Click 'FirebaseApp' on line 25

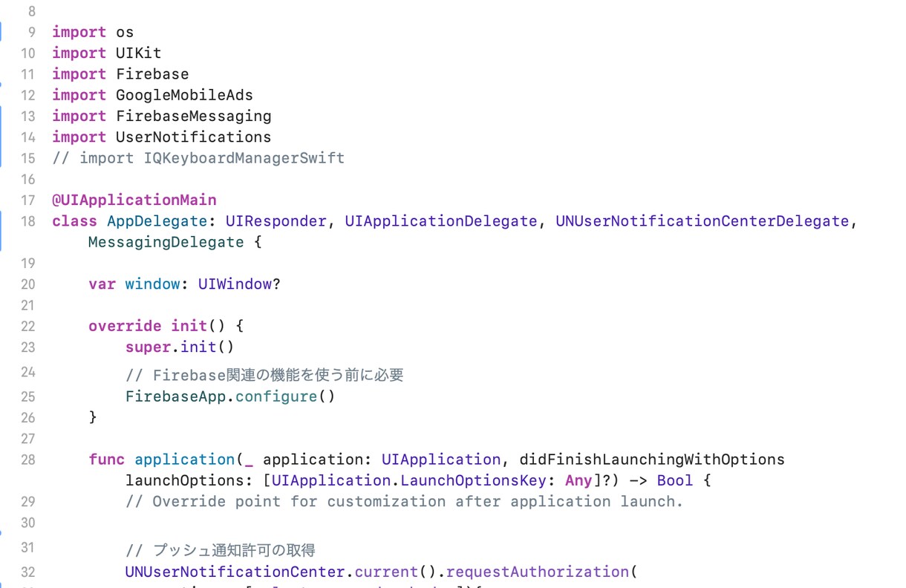[x=175, y=396]
